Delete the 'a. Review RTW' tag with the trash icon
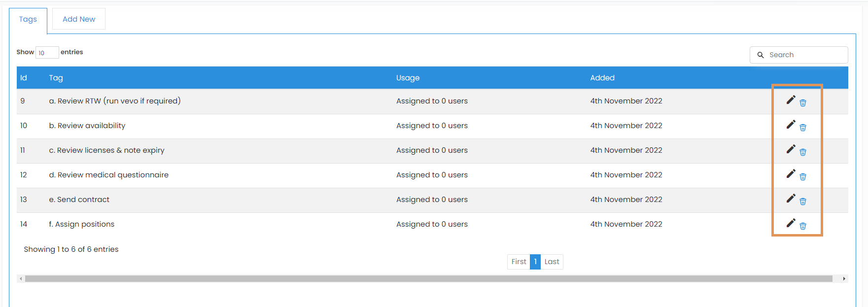This screenshot has width=868, height=307. pos(802,103)
